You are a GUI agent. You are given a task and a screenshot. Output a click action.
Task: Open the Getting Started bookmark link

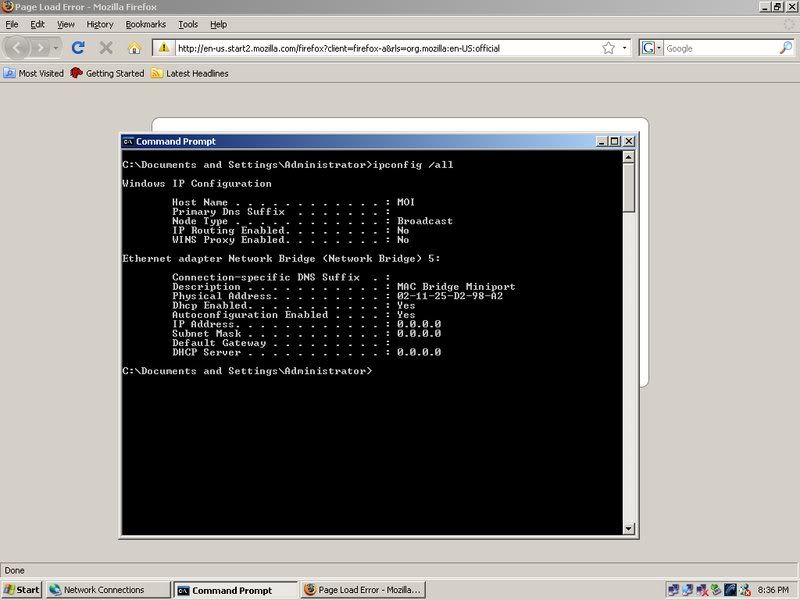click(107, 73)
